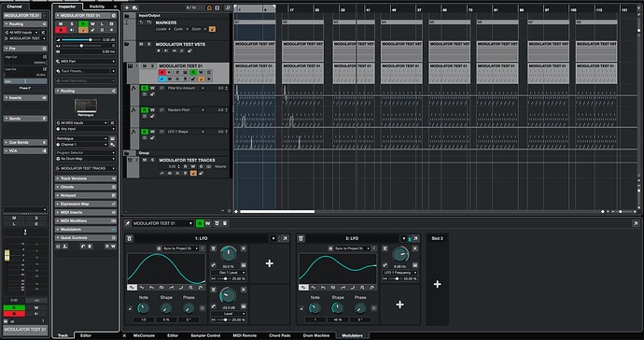The image size is (644, 340).
Task: Toggle Write automation in Modulators panel header
Action: click(x=208, y=223)
